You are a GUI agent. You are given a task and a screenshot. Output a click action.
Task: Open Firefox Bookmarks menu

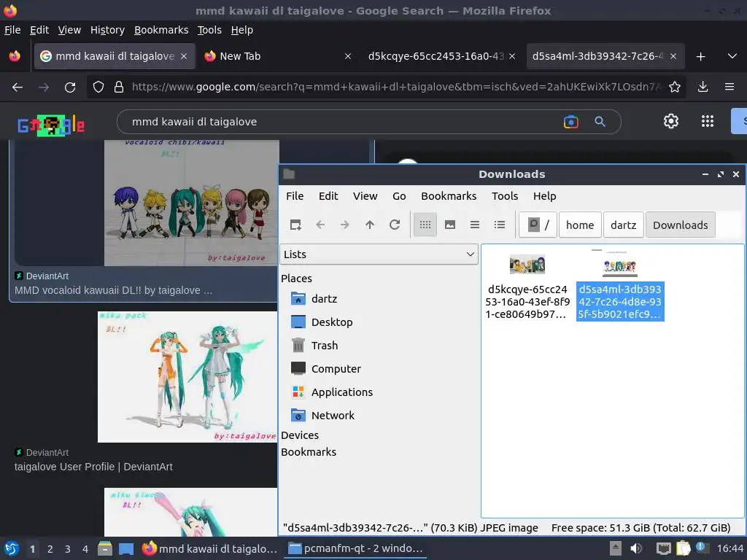click(161, 30)
